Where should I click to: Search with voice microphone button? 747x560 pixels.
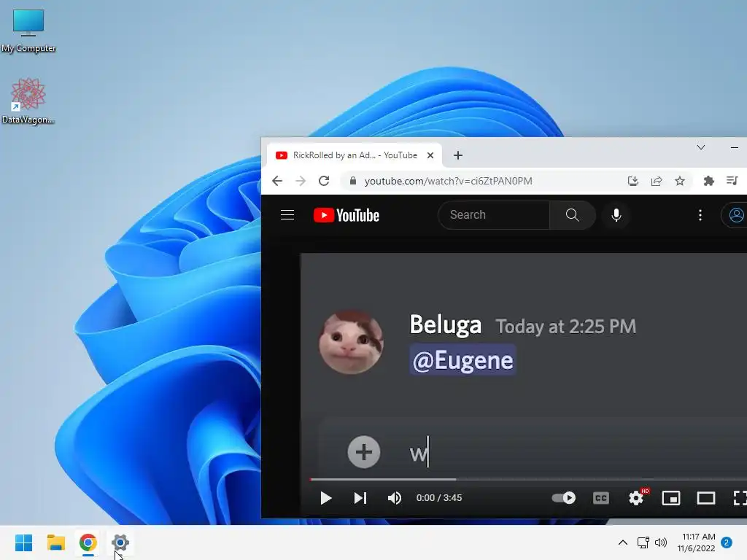pyautogui.click(x=616, y=215)
